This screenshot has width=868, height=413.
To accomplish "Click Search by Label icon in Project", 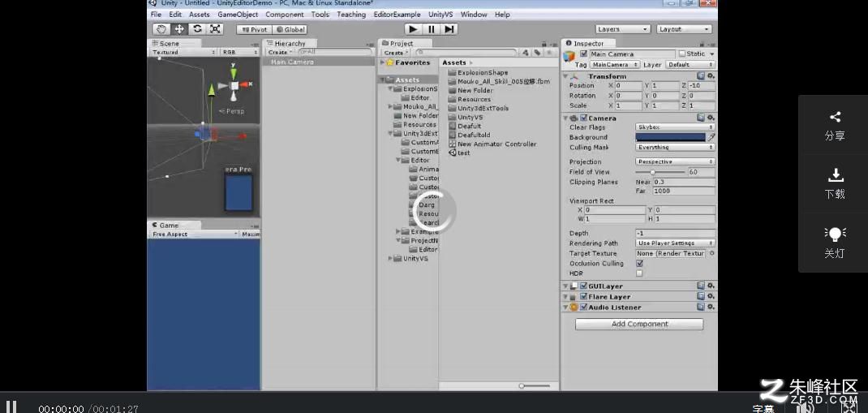I will 536,53.
